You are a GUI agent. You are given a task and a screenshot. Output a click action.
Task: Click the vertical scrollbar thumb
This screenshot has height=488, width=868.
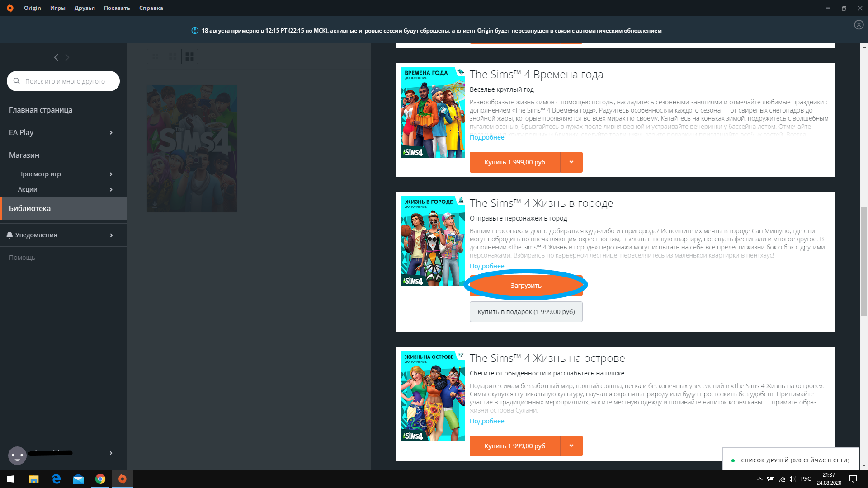864,261
